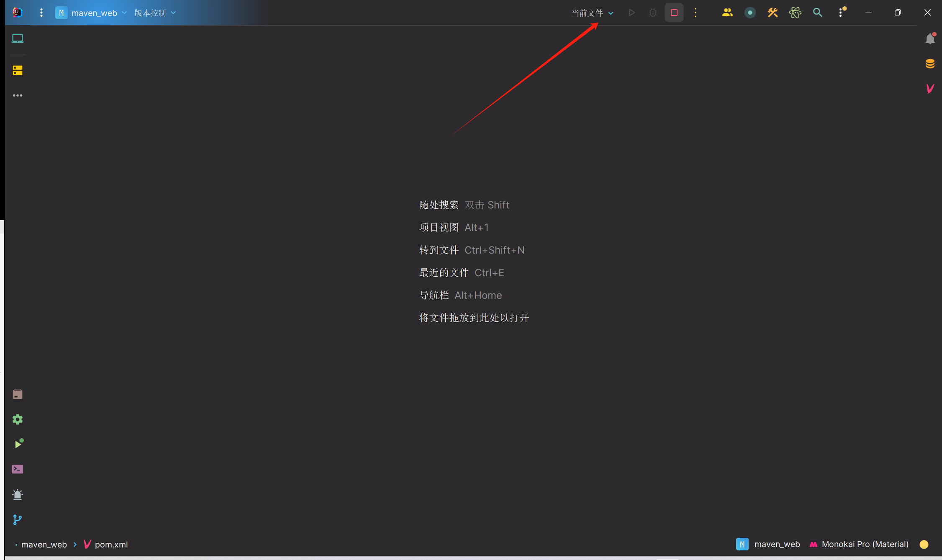The width and height of the screenshot is (942, 560).
Task: Open Code With Me people icon
Action: click(x=727, y=13)
